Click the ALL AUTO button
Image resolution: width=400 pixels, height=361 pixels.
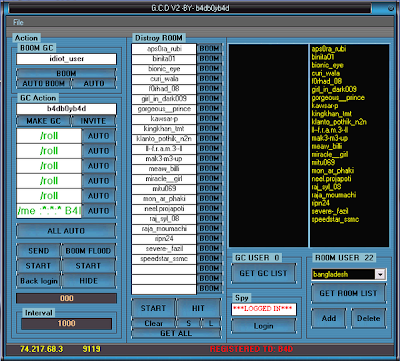point(66,231)
